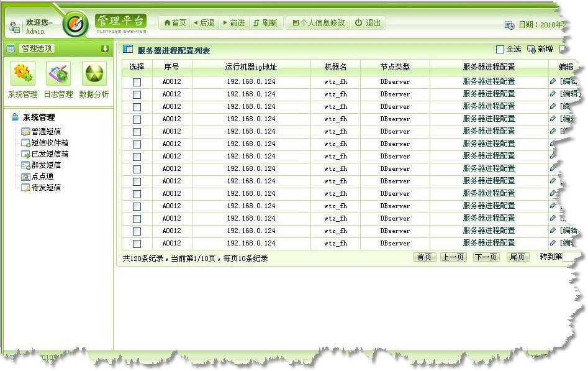Tick the checkbox in the fifth table row

tap(137, 132)
